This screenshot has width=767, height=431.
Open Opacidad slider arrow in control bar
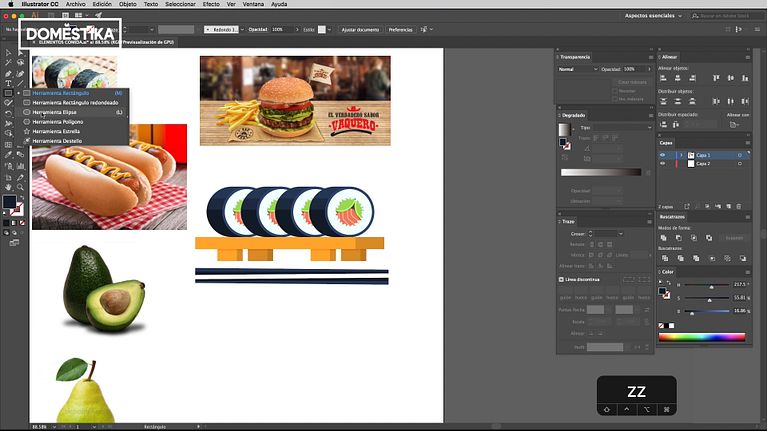tap(296, 29)
